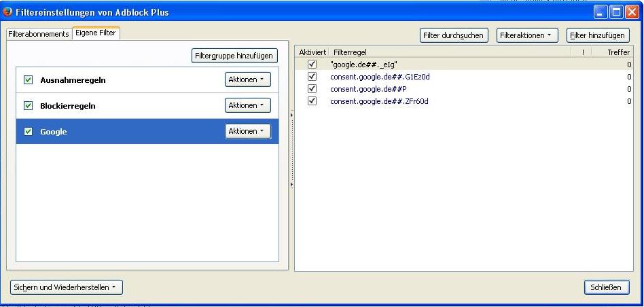Toggle checkbox for consent.google.de##.ZFr60d filter
Screen dimensions: 644x307
point(312,101)
